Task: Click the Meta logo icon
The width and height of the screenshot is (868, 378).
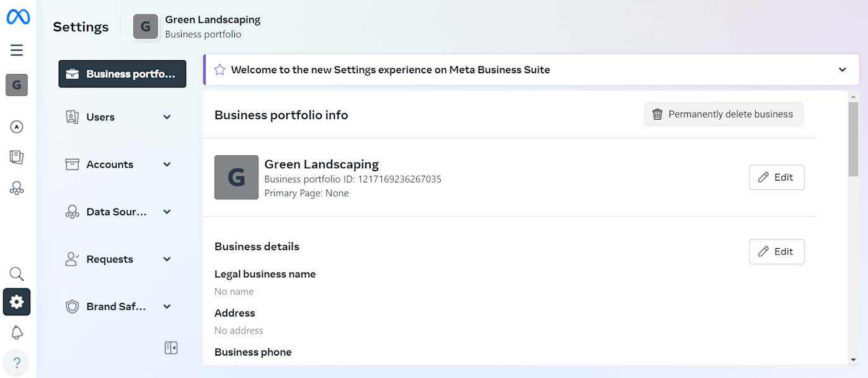Action: tap(18, 17)
